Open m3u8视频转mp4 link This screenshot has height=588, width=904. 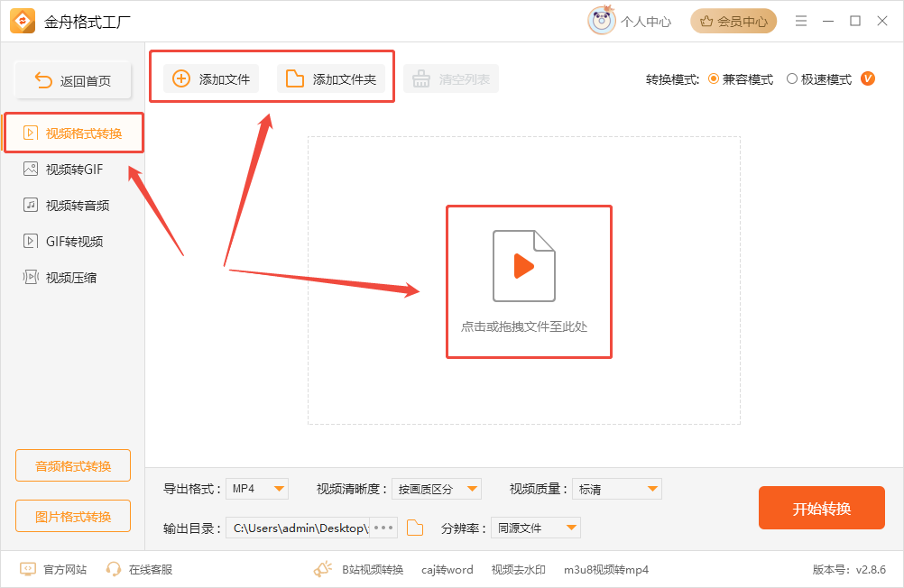[x=606, y=570]
